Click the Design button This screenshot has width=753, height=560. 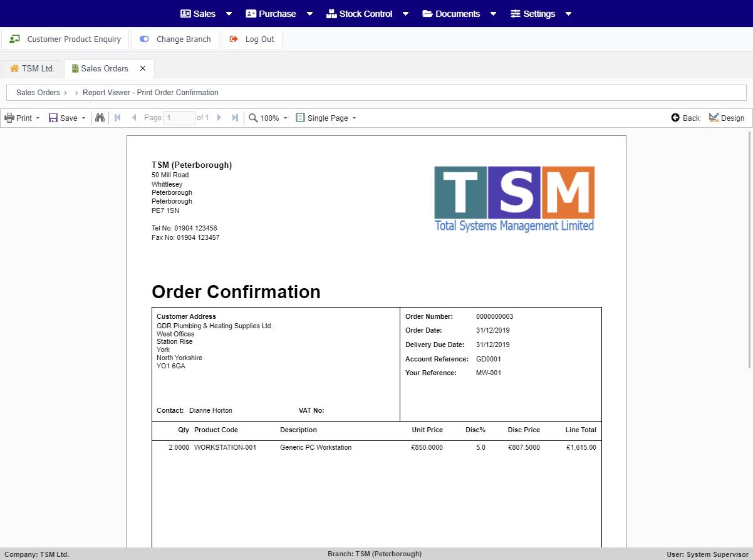click(x=727, y=118)
